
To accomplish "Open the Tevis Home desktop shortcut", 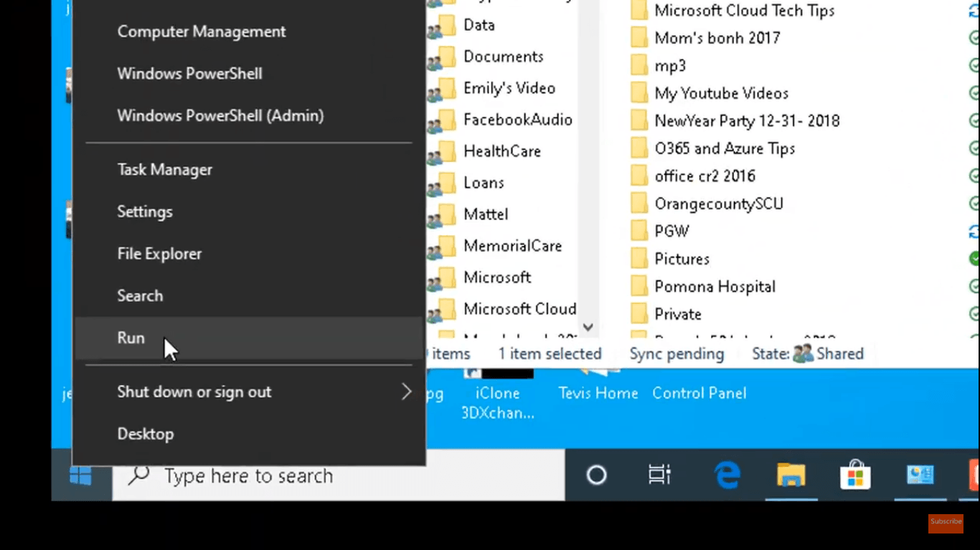I will coord(598,392).
